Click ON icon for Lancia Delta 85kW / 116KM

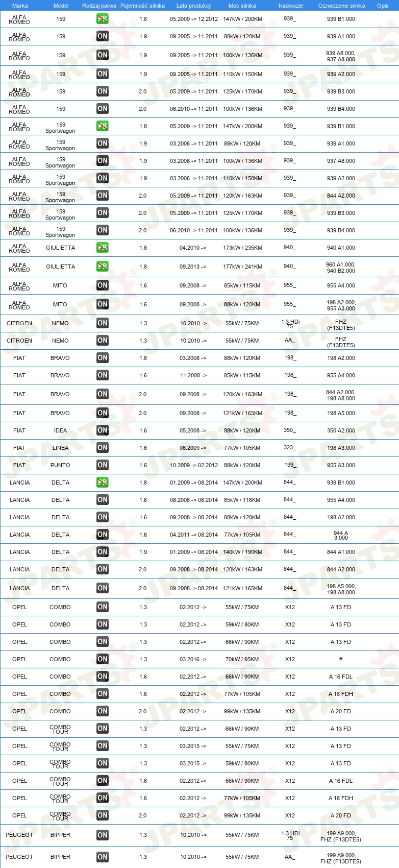click(103, 500)
